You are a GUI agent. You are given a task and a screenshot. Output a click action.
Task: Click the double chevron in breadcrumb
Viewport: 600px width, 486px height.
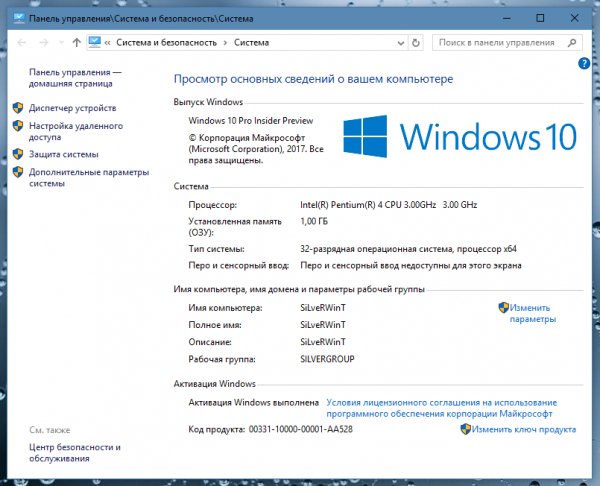108,42
